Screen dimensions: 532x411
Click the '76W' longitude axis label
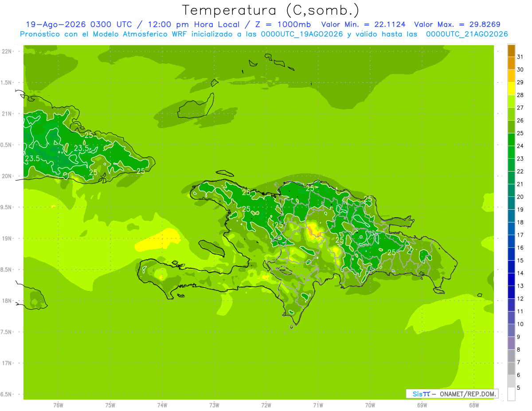point(58,405)
